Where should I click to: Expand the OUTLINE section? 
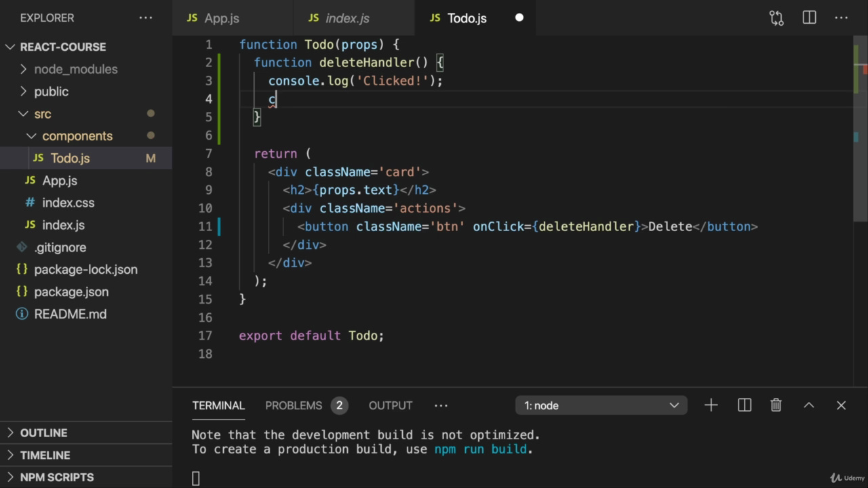[x=43, y=433]
